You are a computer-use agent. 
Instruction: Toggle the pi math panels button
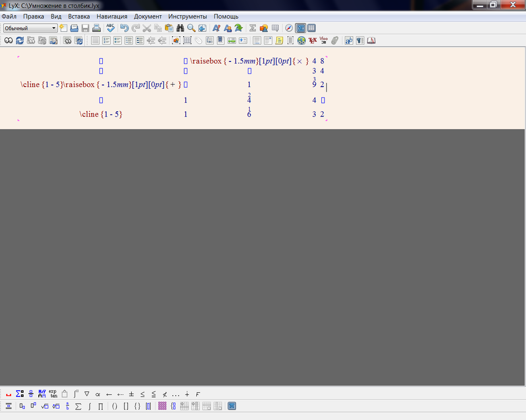[x=232, y=406]
